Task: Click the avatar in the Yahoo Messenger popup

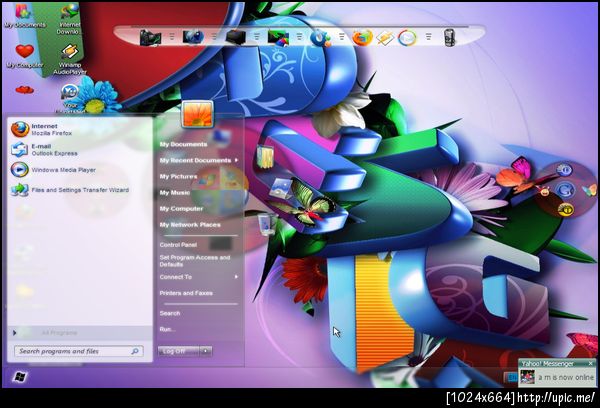Action: [x=527, y=377]
